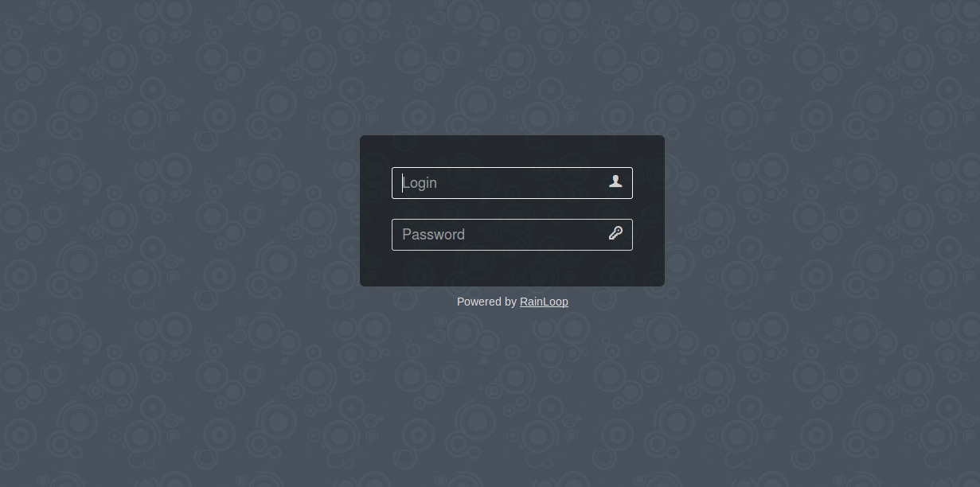Click the patterned background left of login panel
Screen dimensions: 980x487
pyautogui.click(x=179, y=211)
